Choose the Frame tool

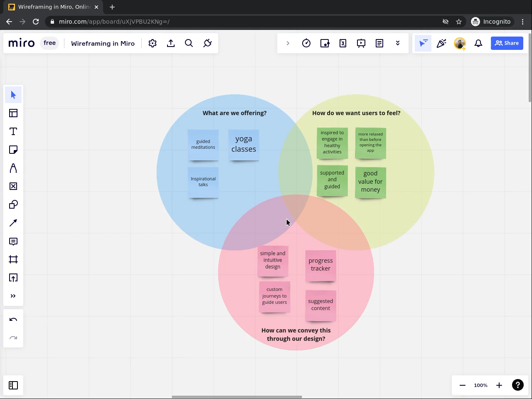click(13, 259)
